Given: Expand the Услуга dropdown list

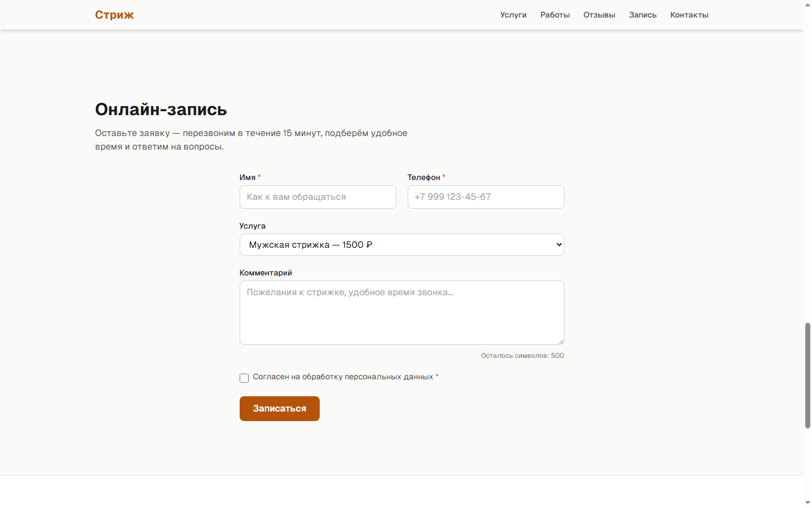Looking at the screenshot, I should point(402,244).
